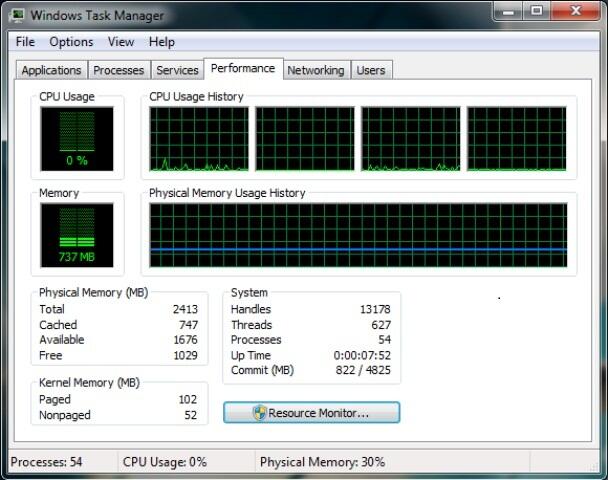608x480 pixels.
Task: Open the Options menu
Action: (71, 42)
